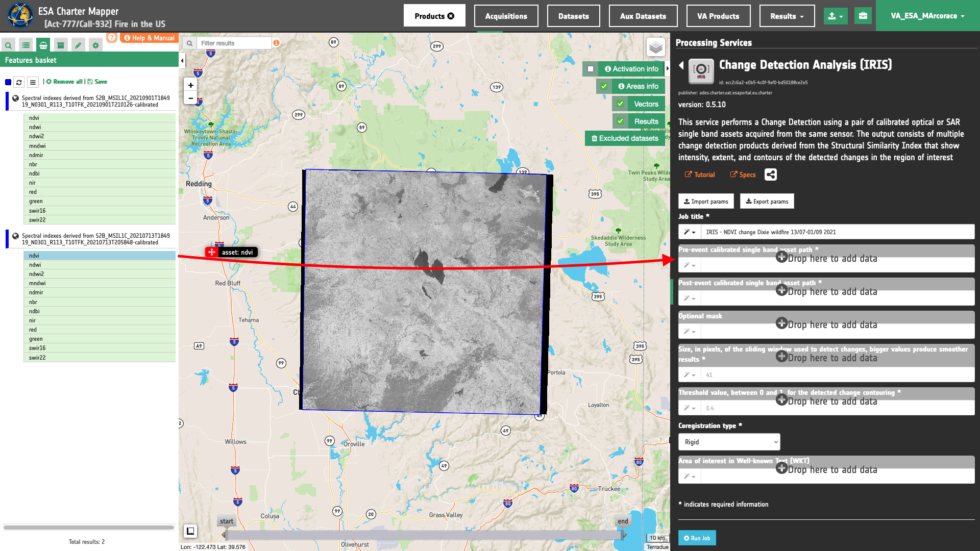Switch to the VA Products tab
This screenshot has width=980, height=551.
point(718,16)
